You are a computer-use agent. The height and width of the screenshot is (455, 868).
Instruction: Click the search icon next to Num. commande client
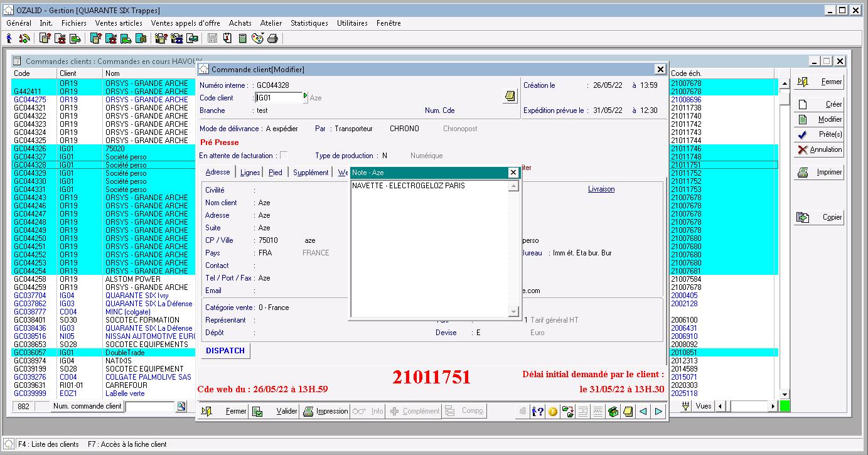coord(181,406)
